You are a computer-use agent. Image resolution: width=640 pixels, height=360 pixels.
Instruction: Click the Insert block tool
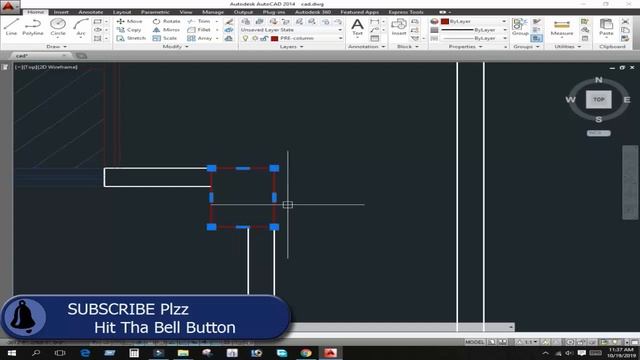(x=398, y=27)
